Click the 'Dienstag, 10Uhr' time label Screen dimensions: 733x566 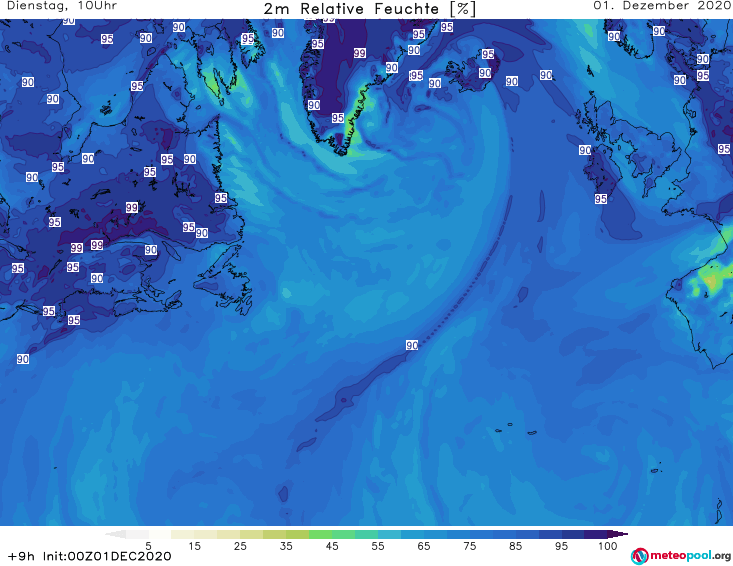(62, 6)
